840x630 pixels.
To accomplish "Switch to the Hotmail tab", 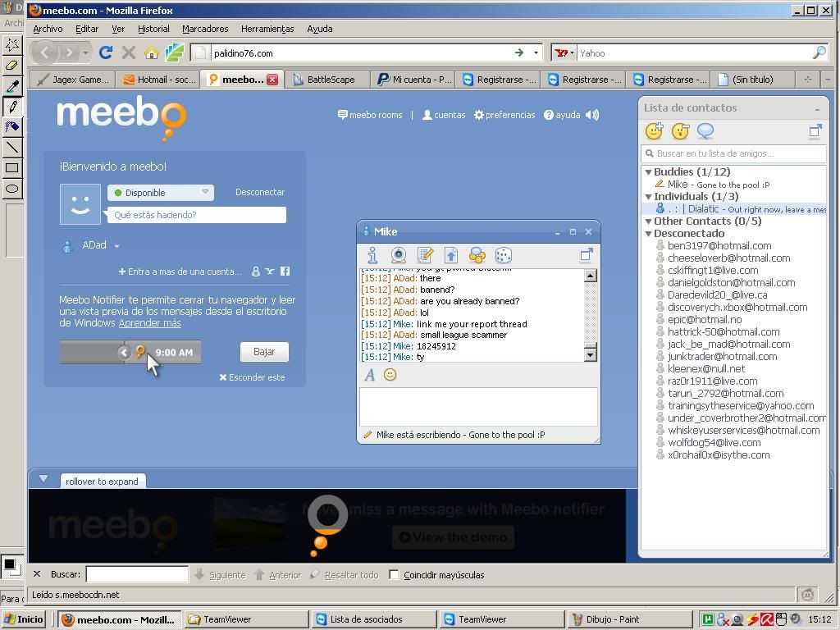I will [159, 80].
